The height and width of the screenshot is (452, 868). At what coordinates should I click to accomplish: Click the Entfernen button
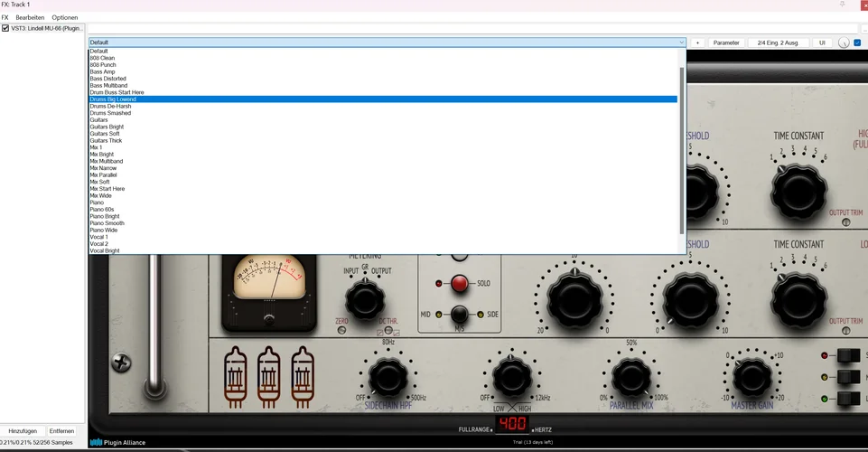[x=61, y=431]
